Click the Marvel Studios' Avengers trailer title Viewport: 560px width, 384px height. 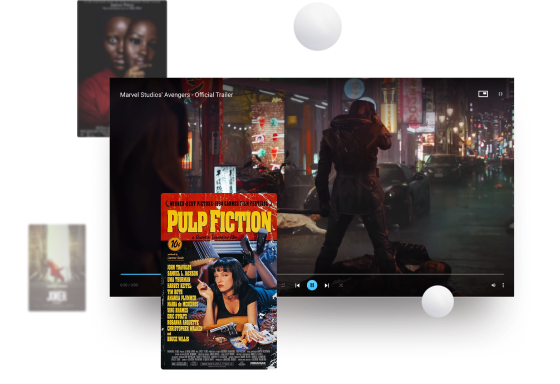[176, 95]
